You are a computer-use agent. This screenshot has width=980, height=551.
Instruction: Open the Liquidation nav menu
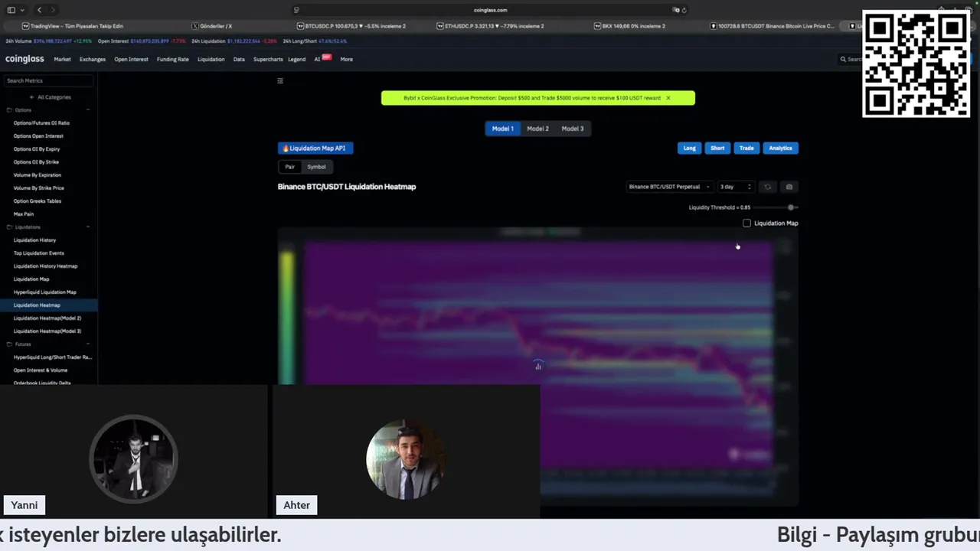tap(211, 59)
